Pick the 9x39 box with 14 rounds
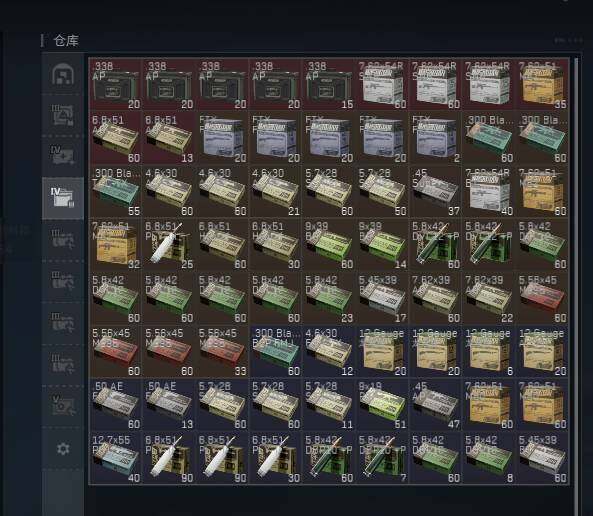Image resolution: width=593 pixels, height=516 pixels. click(x=382, y=244)
